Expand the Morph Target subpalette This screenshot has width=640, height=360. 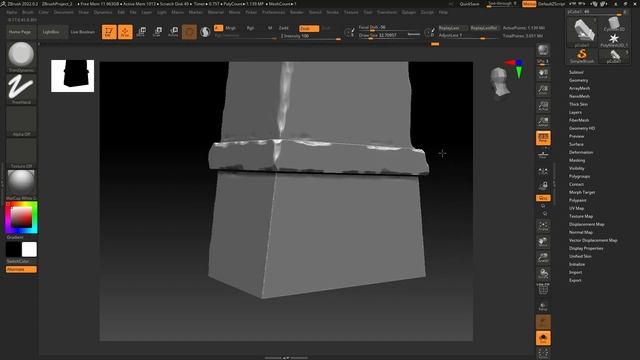[582, 192]
